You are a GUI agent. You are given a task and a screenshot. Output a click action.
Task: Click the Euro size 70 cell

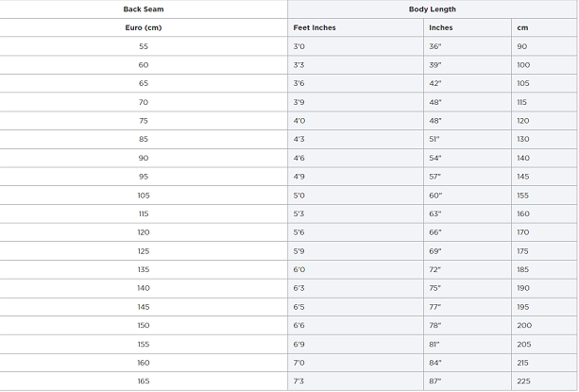tap(144, 102)
